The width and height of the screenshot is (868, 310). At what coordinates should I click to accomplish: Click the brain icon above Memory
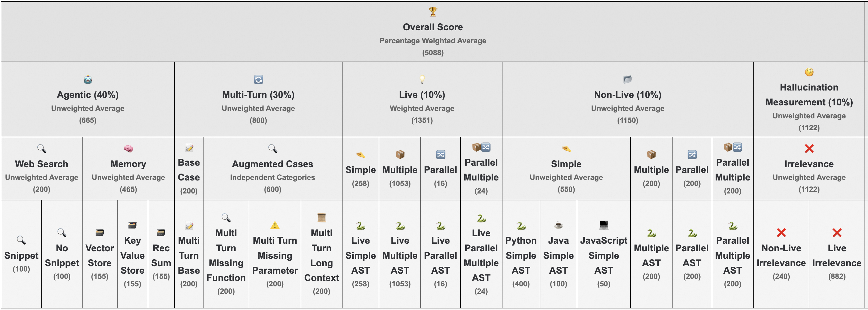coord(128,149)
